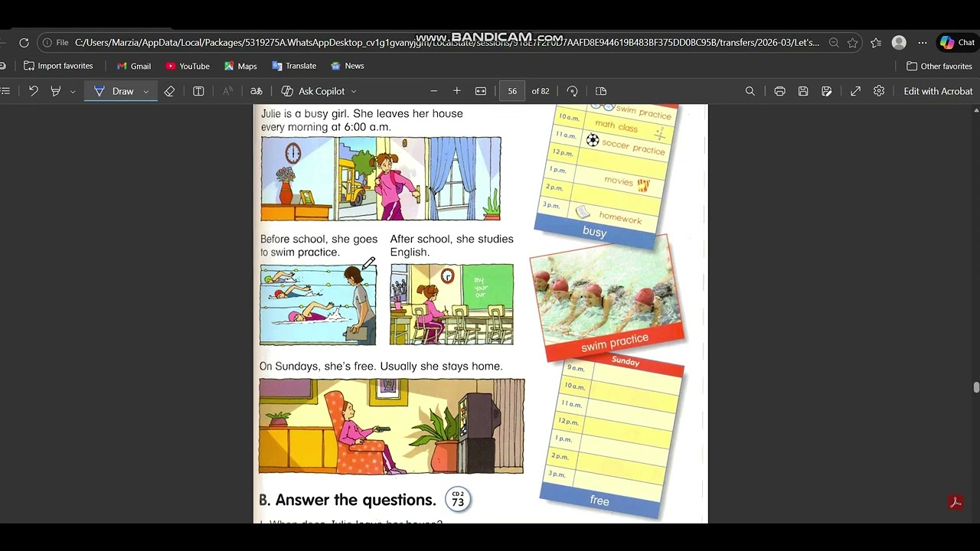Click the zoom-out magnifier in address bar

click(834, 43)
